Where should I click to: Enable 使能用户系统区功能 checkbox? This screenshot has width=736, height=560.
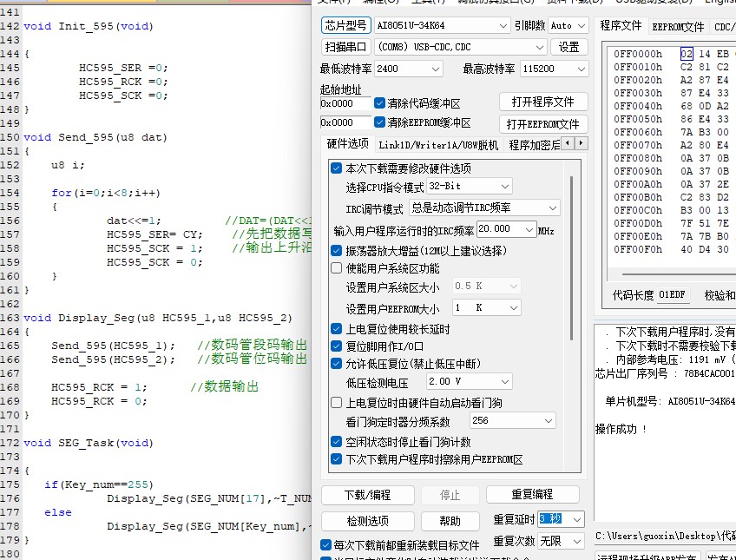point(336,268)
